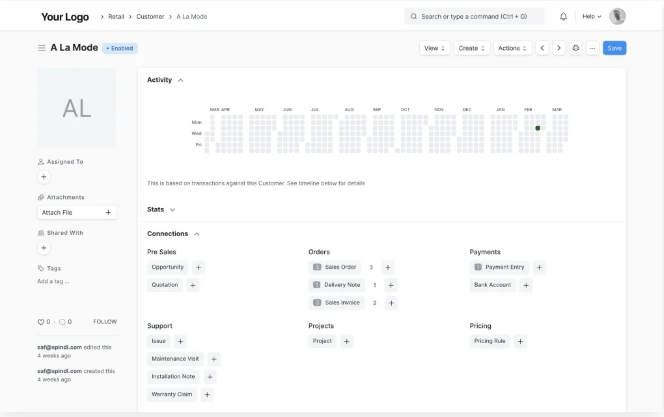Navigate to Customer breadcrumb
The height and width of the screenshot is (417, 664).
coord(150,16)
